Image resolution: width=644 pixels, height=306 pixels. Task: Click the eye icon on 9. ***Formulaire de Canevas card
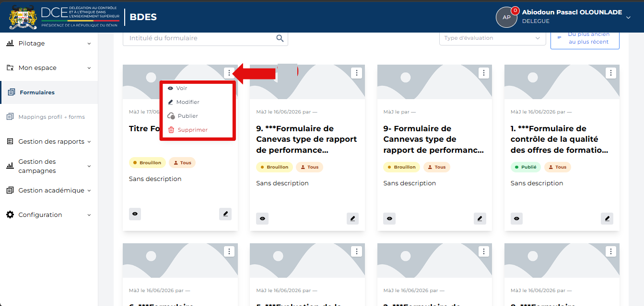click(262, 218)
